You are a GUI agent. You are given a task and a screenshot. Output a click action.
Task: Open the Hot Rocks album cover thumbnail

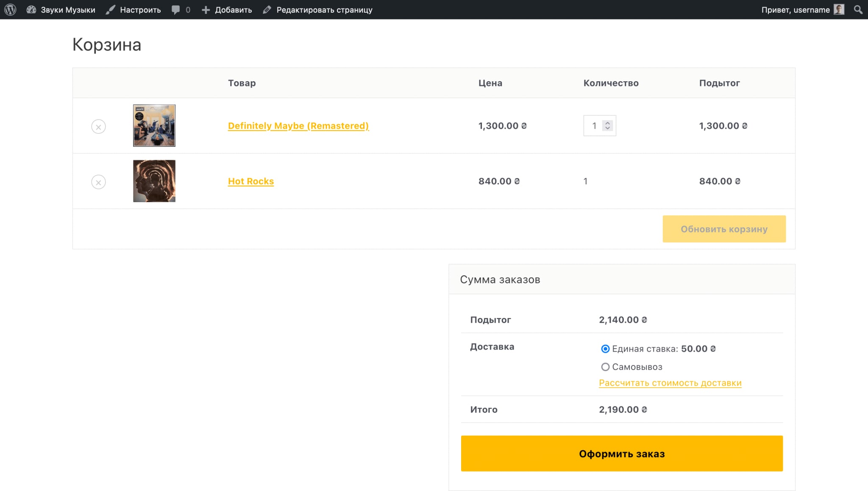coord(154,181)
